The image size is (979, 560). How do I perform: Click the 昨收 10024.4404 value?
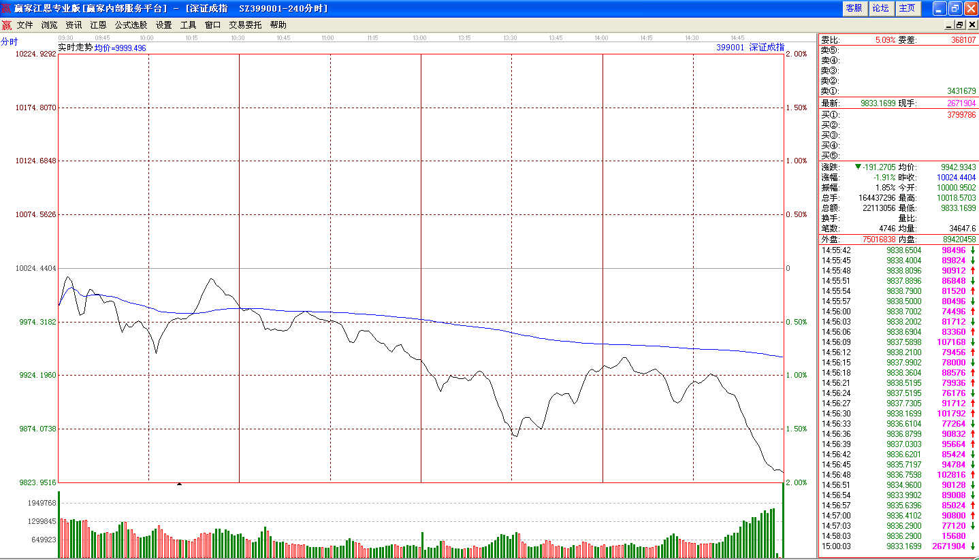[957, 178]
